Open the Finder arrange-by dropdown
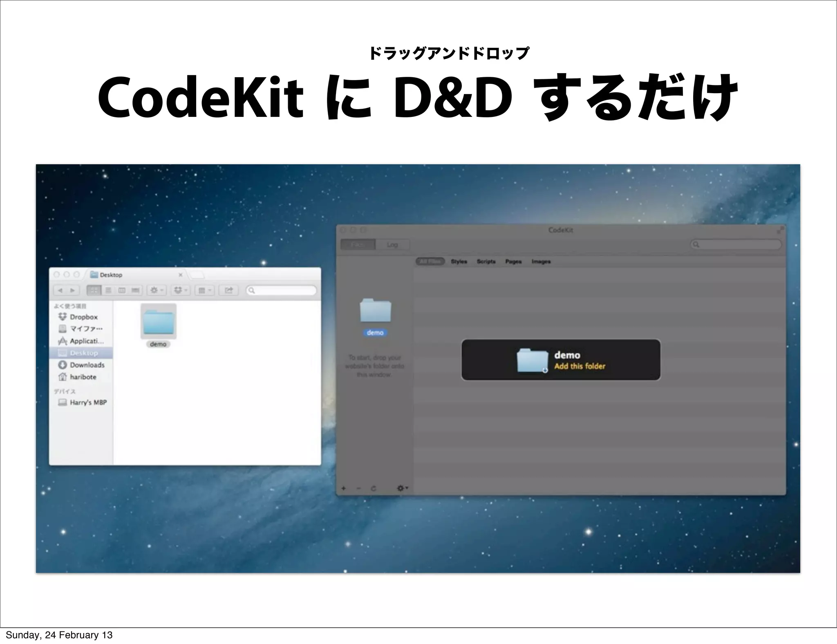The image size is (837, 644). coord(204,291)
